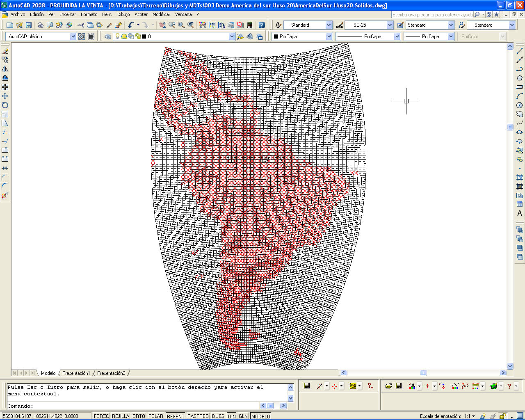525x420 pixels.
Task: Expand the layer 0 dropdown list
Action: [232, 37]
